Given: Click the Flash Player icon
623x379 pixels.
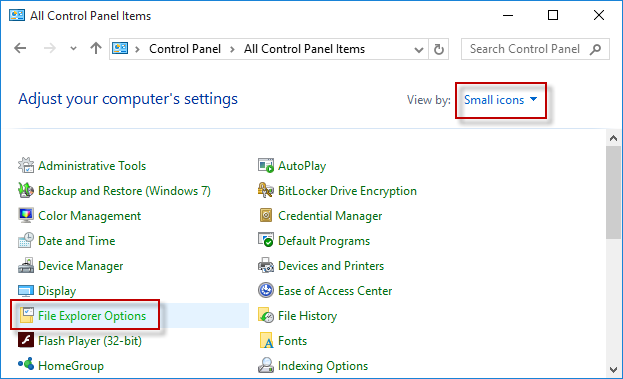Looking at the screenshot, I should point(26,340).
